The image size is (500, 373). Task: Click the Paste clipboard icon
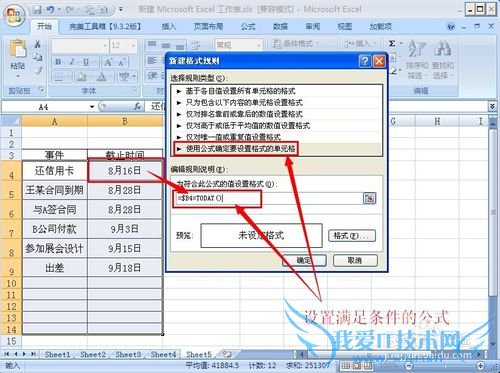pyautogui.click(x=18, y=49)
